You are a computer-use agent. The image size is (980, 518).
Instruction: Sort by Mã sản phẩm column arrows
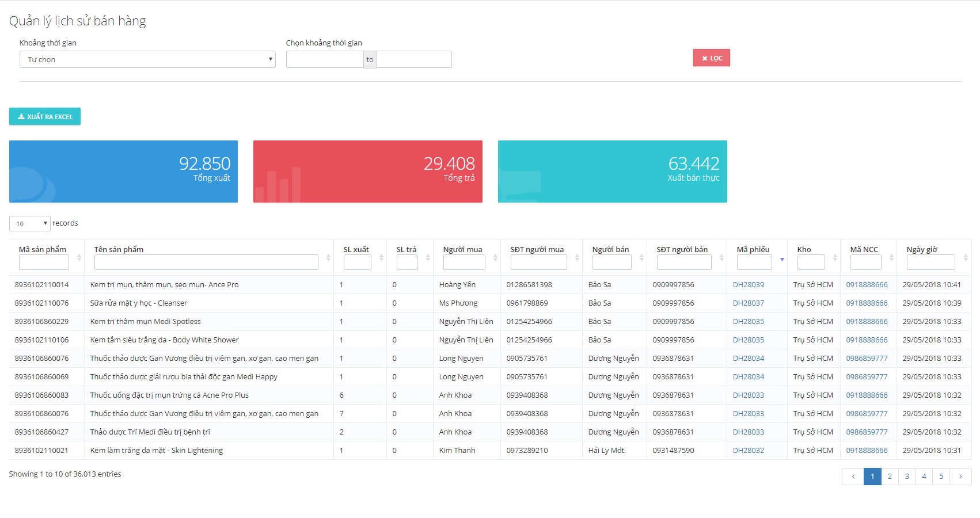point(79,258)
